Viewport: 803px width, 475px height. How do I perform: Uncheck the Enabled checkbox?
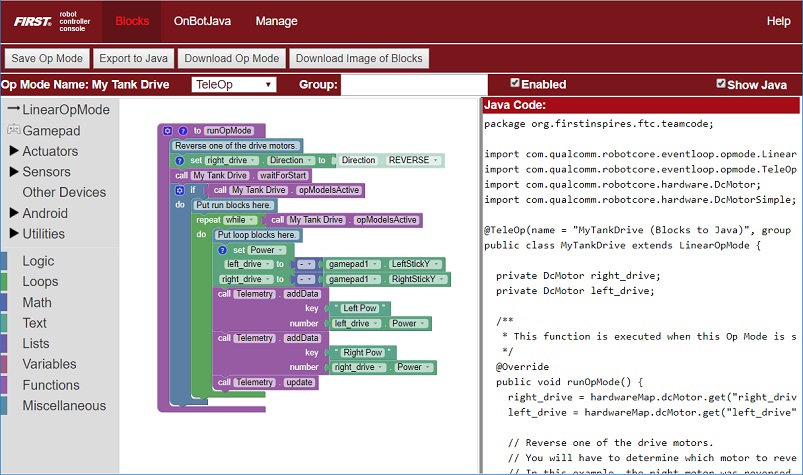point(515,83)
